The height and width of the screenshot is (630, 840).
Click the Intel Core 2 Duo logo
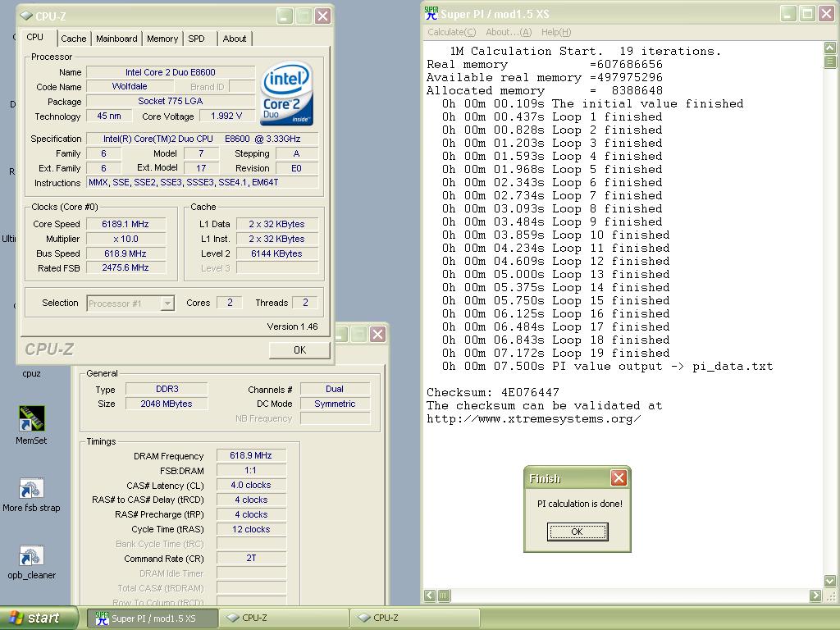286,94
